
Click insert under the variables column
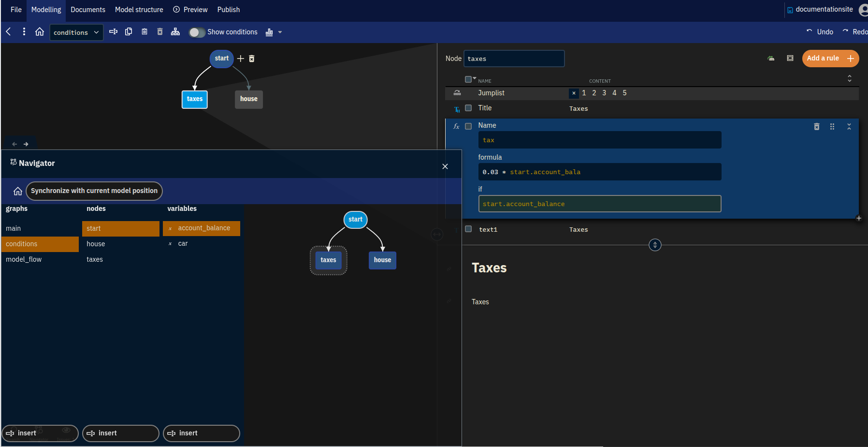202,433
